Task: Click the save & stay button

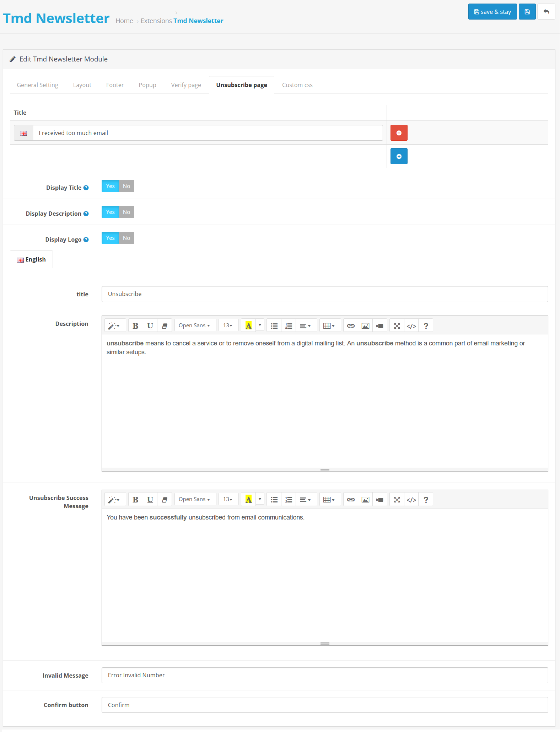Action: click(492, 12)
